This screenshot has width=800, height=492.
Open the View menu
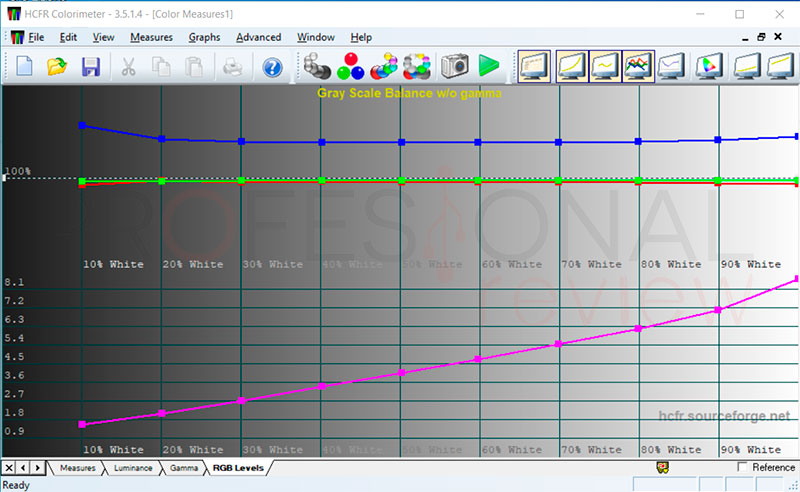pyautogui.click(x=103, y=37)
